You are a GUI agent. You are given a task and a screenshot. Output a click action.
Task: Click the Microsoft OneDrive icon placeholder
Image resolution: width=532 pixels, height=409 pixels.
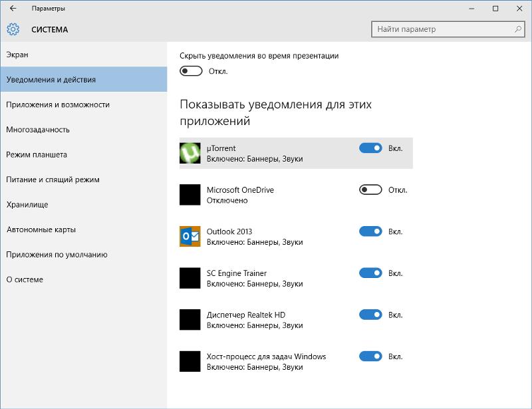click(x=190, y=195)
